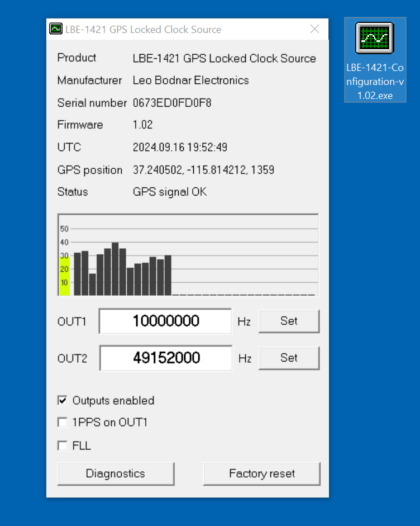This screenshot has width=420, height=526.
Task: Click the Hz unit label beside OUT1
Action: (x=244, y=322)
